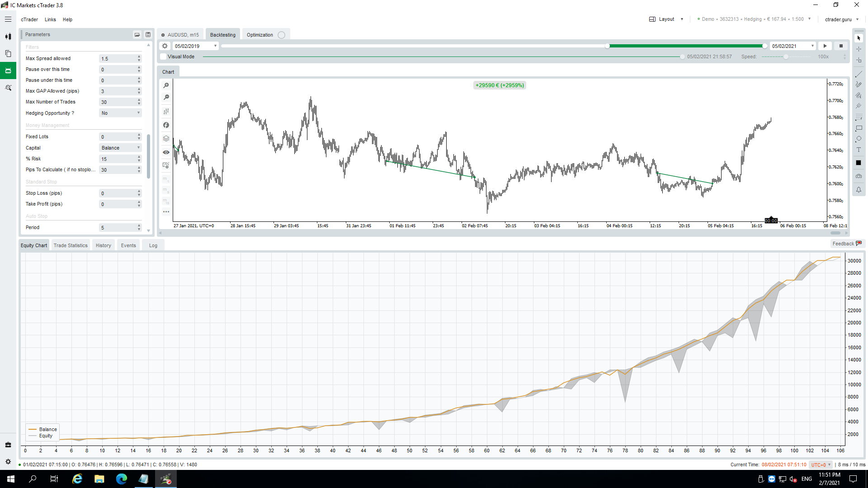Open the backtesting settings gear icon
This screenshot has height=488, width=868.
[x=165, y=46]
